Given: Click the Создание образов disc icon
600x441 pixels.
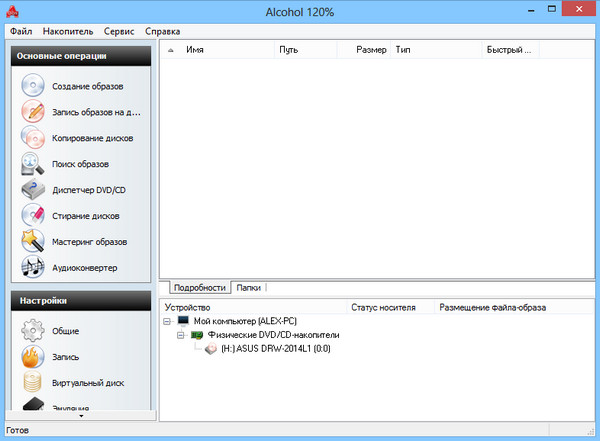Looking at the screenshot, I should point(34,86).
